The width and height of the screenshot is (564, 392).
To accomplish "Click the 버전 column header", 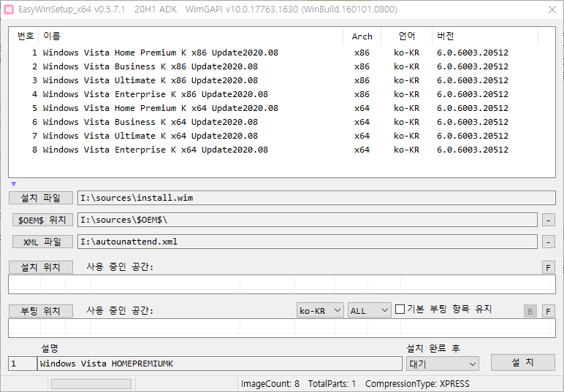I will [x=485, y=36].
